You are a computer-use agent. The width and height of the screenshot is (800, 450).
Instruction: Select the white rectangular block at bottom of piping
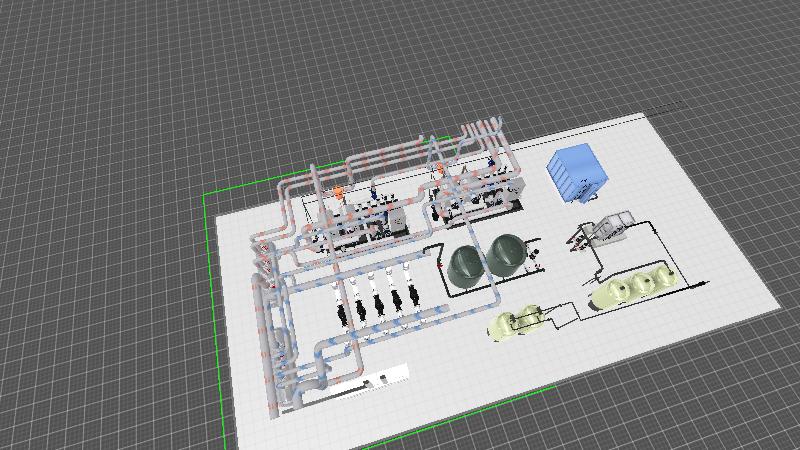[x=385, y=376]
